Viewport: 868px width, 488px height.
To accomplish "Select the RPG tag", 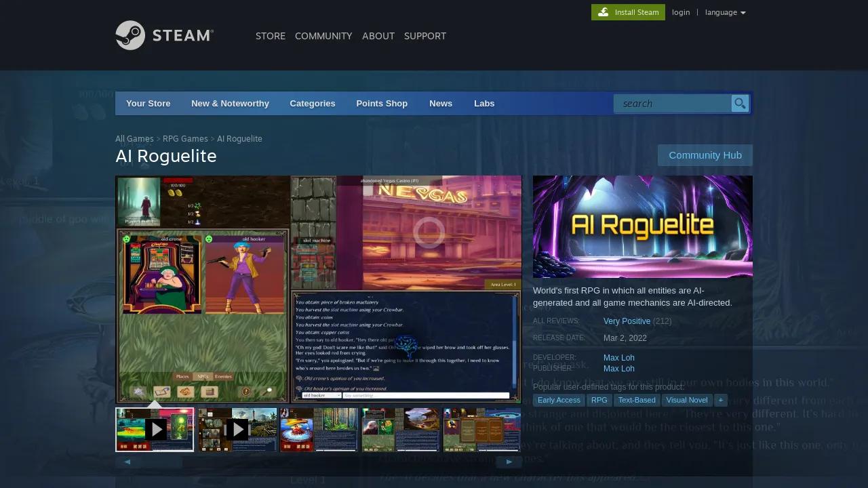I will (x=599, y=401).
